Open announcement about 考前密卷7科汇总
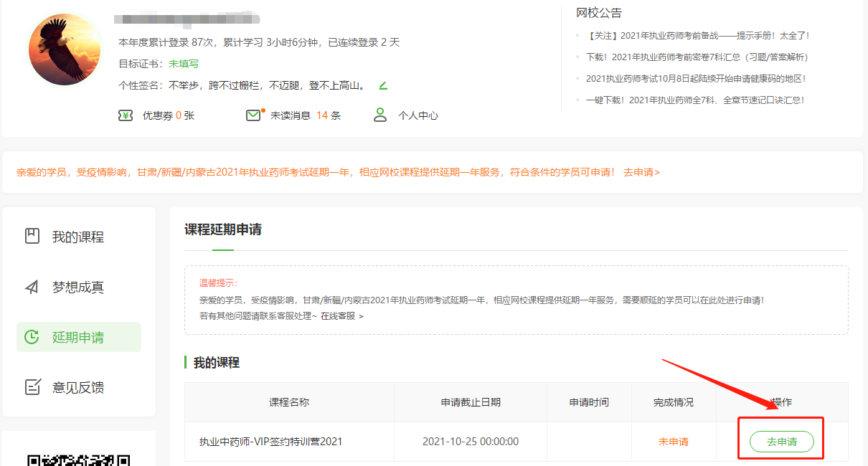 coord(697,57)
